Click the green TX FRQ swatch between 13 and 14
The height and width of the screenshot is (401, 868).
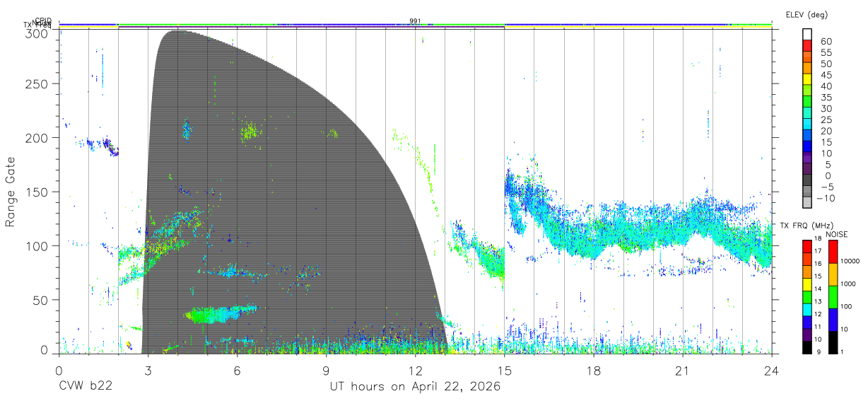(807, 296)
